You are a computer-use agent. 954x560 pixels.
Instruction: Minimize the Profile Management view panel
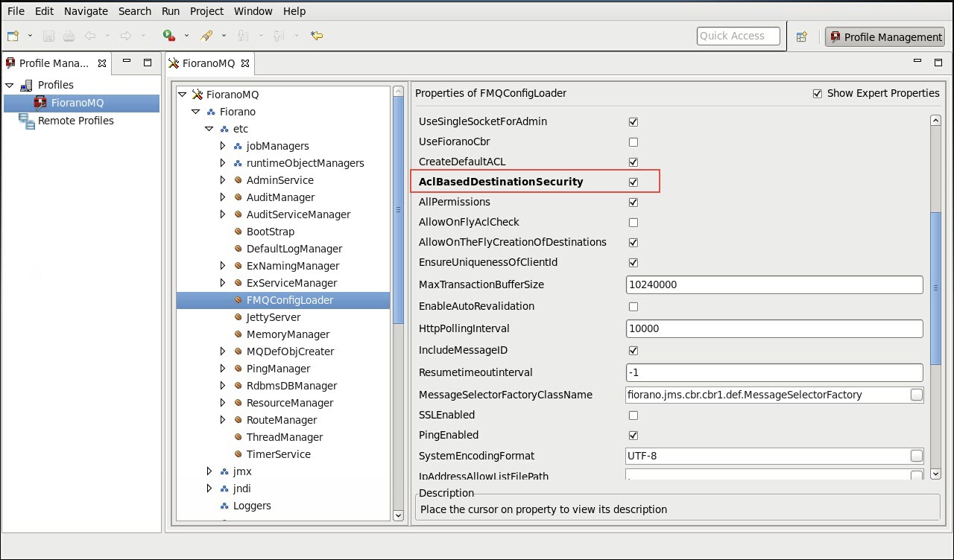(127, 62)
